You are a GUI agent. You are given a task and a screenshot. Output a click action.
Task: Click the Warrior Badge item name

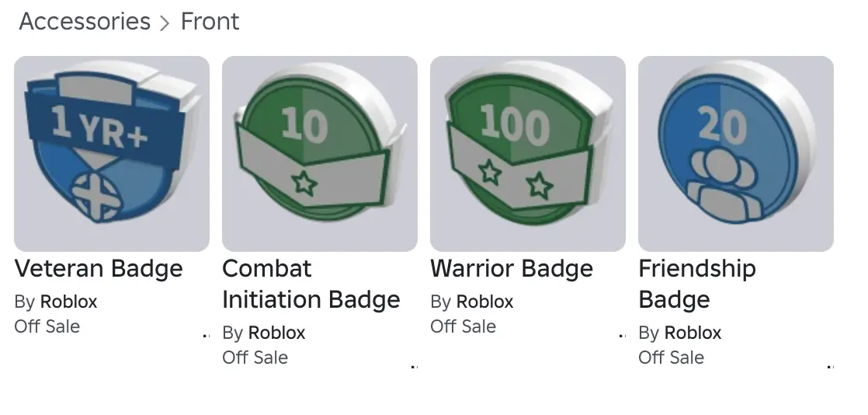(x=512, y=269)
